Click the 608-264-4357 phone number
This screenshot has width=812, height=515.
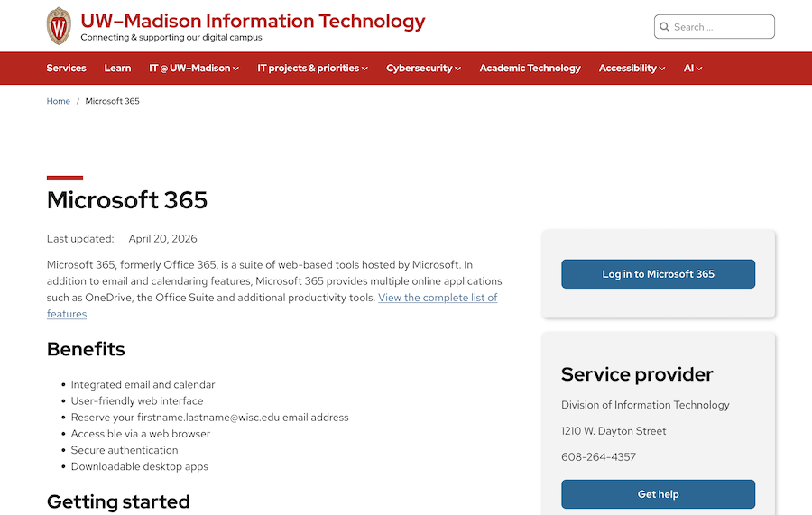pos(599,457)
